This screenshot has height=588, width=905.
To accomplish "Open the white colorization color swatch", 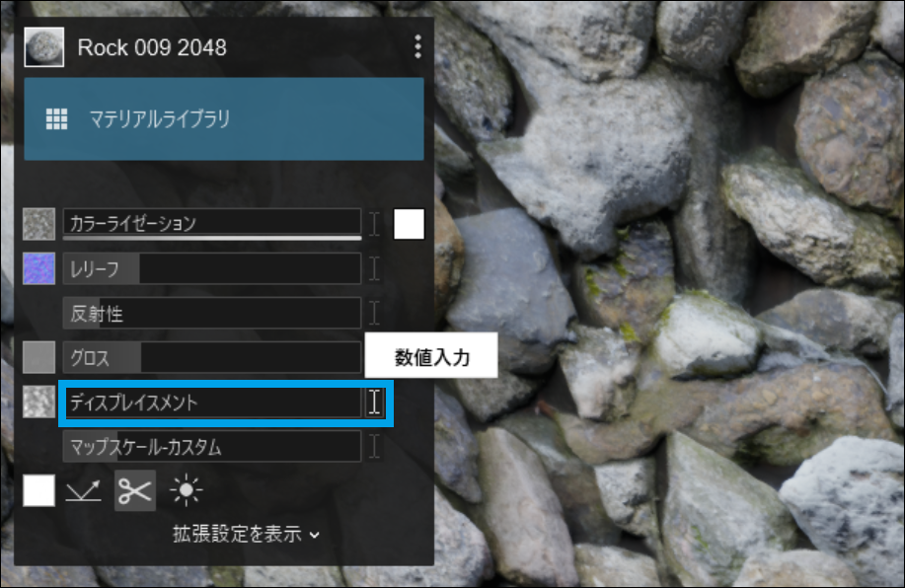I will (409, 224).
